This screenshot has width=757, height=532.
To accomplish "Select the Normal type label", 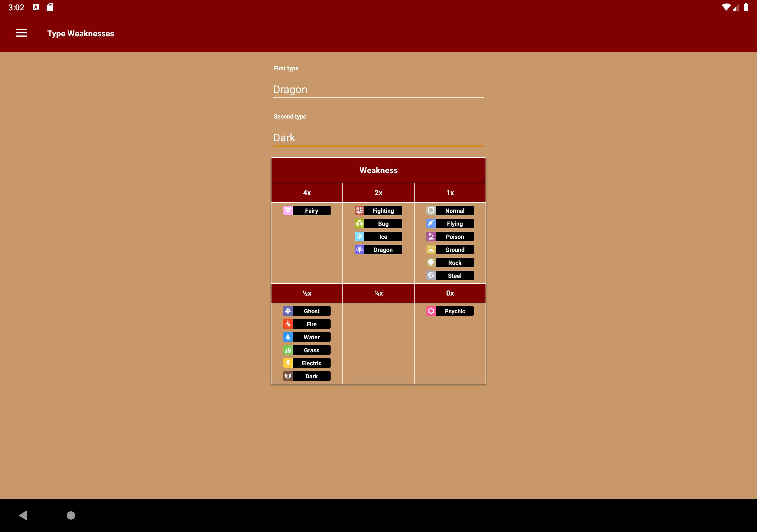I will pyautogui.click(x=455, y=211).
